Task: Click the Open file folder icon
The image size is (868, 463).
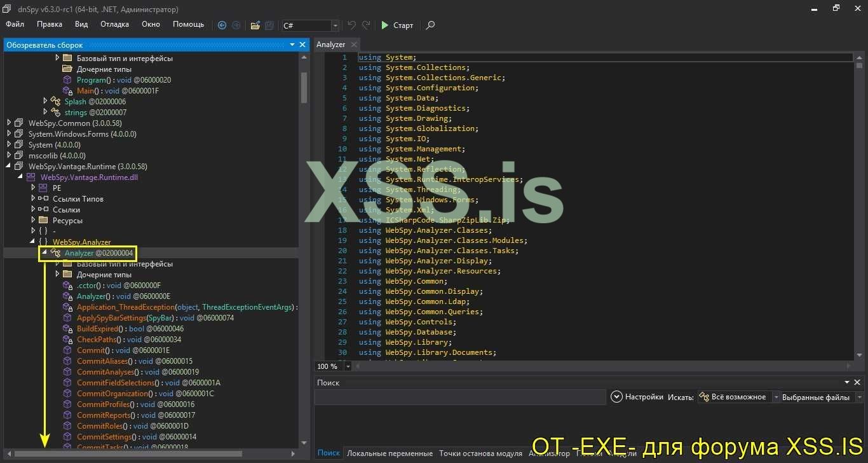Action: (255, 25)
